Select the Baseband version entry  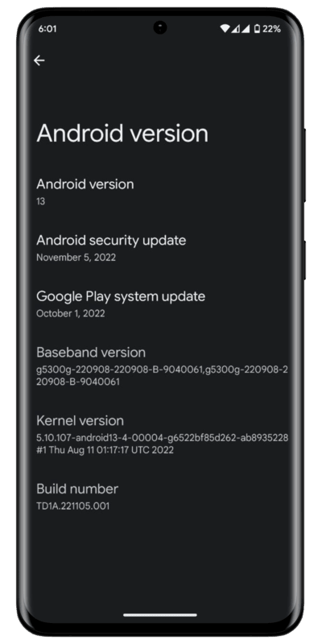161,366
